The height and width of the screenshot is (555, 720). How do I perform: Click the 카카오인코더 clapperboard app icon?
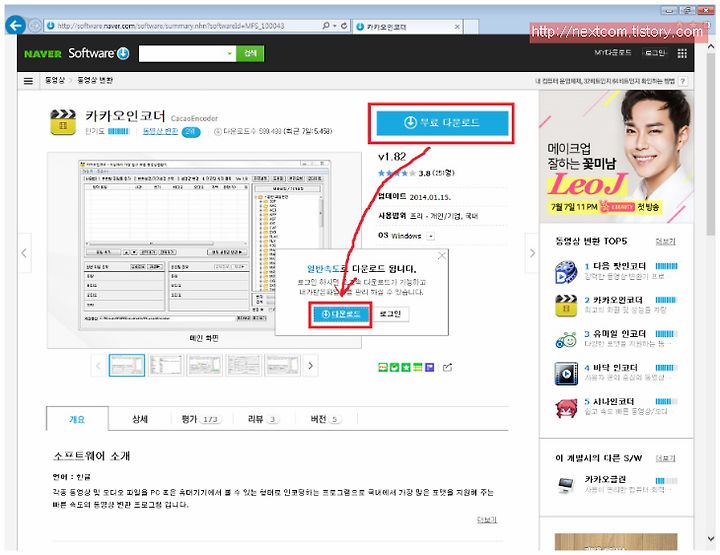(63, 122)
